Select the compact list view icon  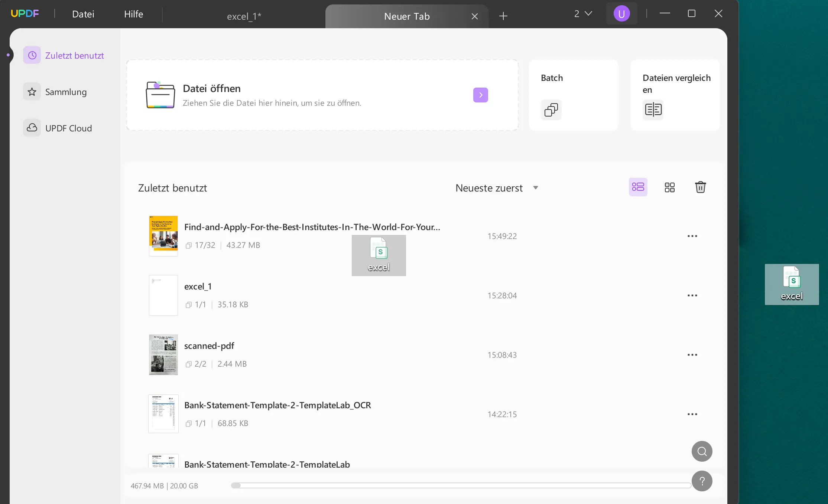tap(638, 187)
